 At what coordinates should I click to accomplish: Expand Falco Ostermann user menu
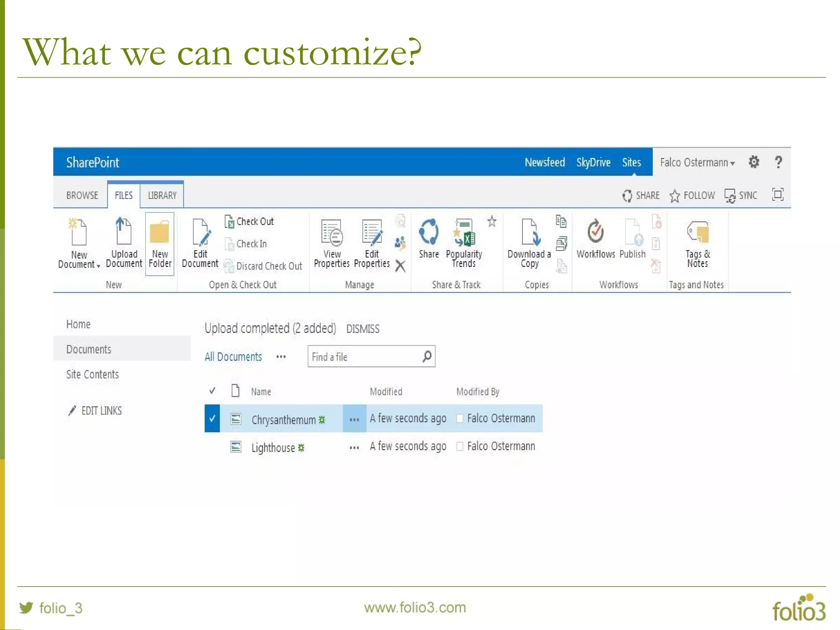point(697,162)
